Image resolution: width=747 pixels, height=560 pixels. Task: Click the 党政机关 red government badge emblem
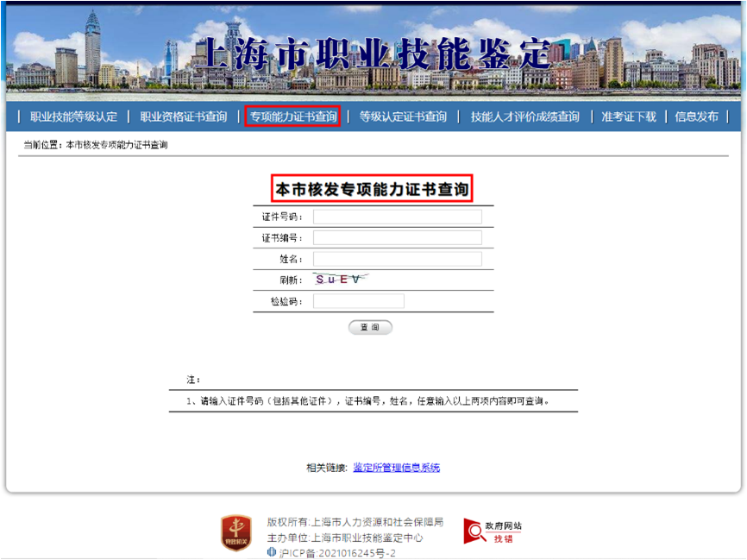(235, 533)
